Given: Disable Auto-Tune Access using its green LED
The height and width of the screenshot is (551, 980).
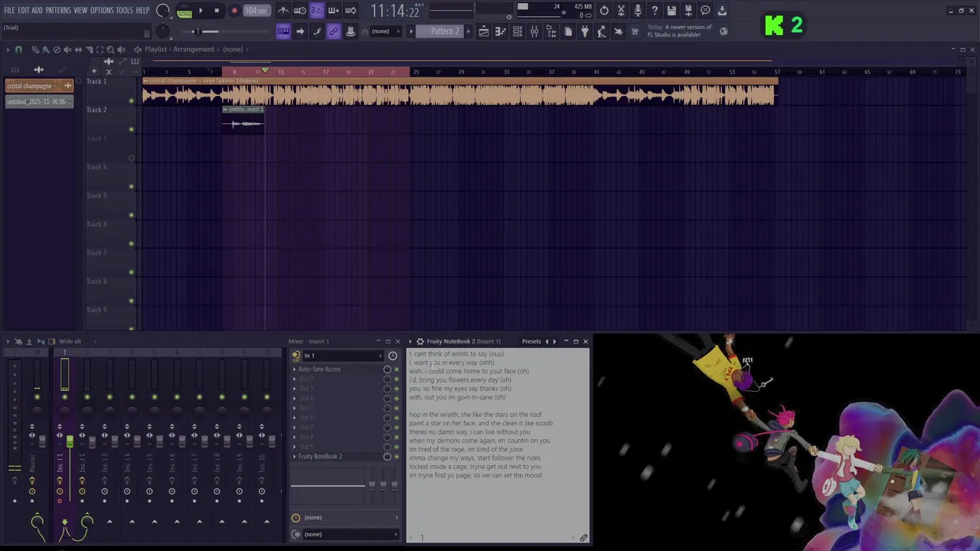Looking at the screenshot, I should pos(396,370).
